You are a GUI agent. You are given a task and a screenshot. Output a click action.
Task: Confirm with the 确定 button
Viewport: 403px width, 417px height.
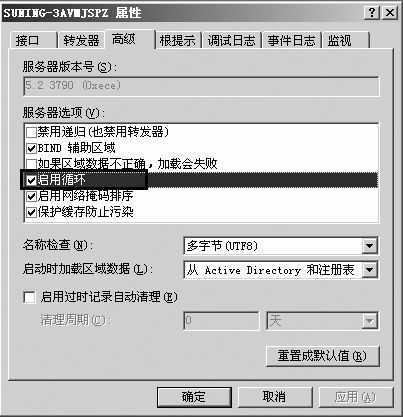(194, 397)
